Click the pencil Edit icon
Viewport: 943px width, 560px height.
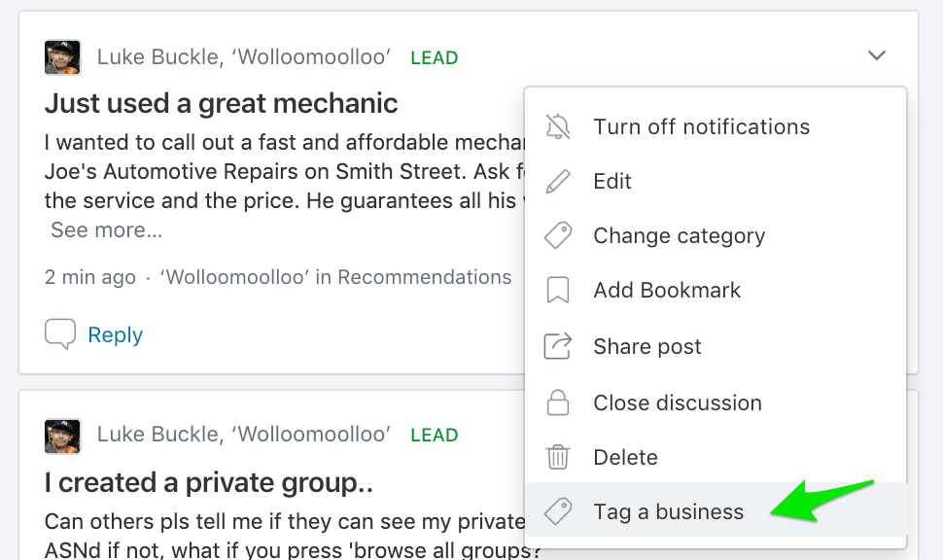pos(557,181)
